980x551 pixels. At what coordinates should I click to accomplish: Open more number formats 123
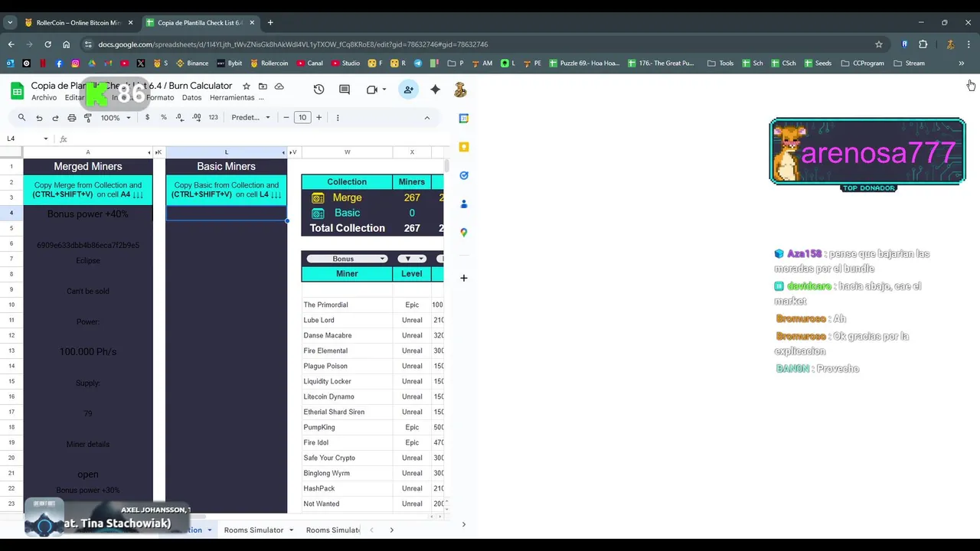(213, 117)
